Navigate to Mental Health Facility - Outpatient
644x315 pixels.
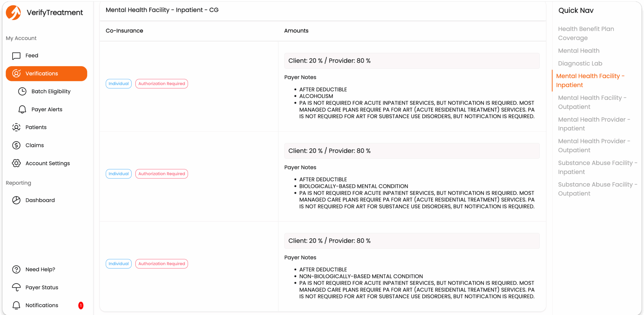click(592, 102)
